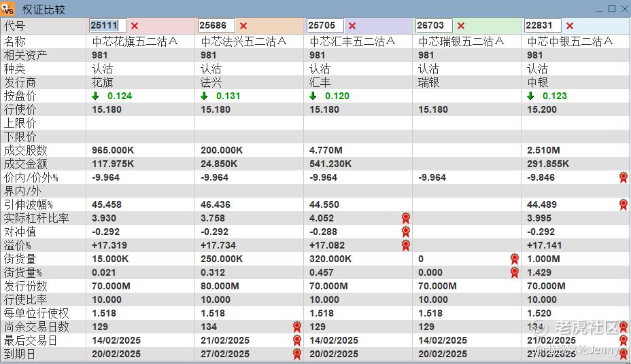The image size is (631, 364).
Task: Click turnover volume 965.000K
Action: coord(113,150)
